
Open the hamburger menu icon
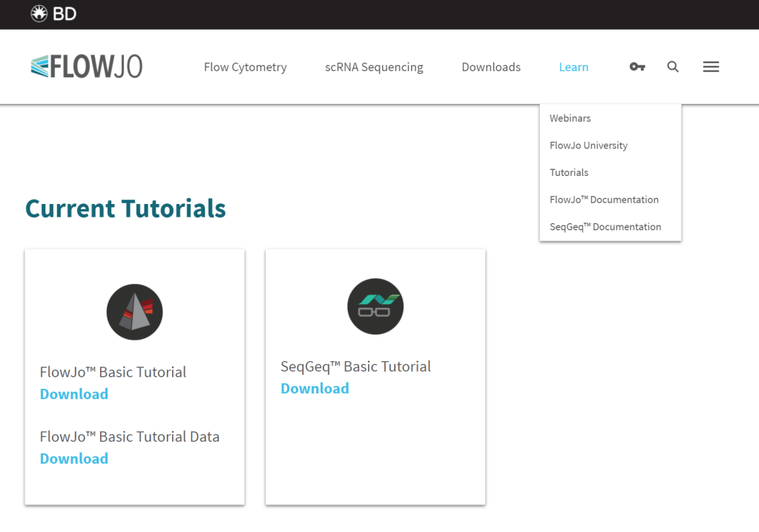point(711,67)
